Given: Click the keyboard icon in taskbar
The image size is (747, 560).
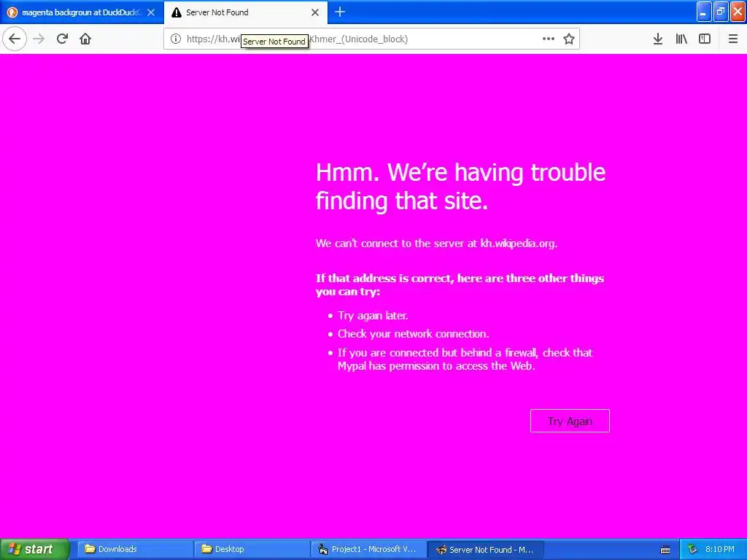Looking at the screenshot, I should 665,550.
